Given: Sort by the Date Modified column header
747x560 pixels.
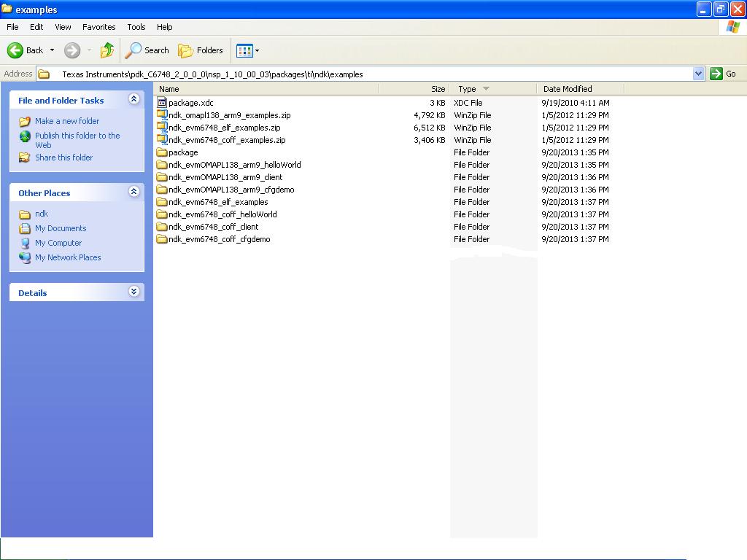Looking at the screenshot, I should coord(580,89).
